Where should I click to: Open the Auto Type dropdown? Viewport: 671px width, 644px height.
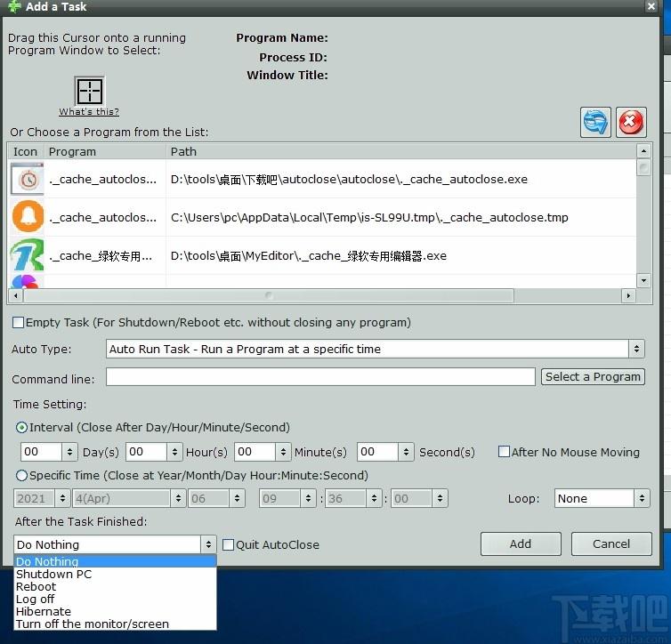pos(375,349)
